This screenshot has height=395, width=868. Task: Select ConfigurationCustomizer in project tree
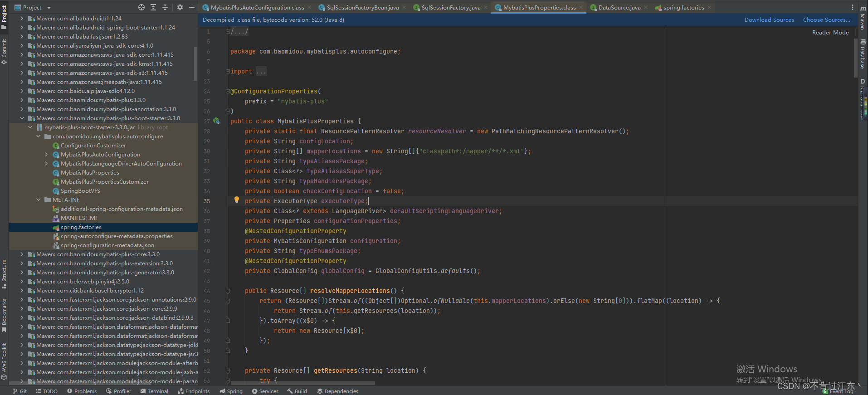click(x=93, y=145)
